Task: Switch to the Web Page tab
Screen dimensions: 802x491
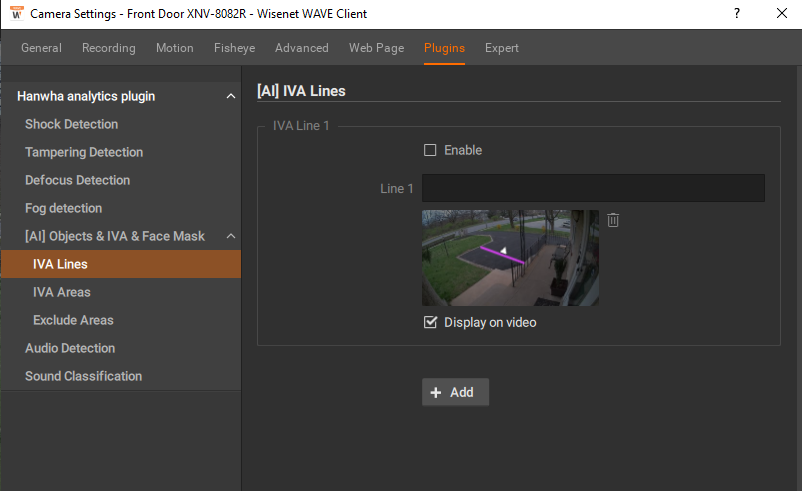Action: 376,48
